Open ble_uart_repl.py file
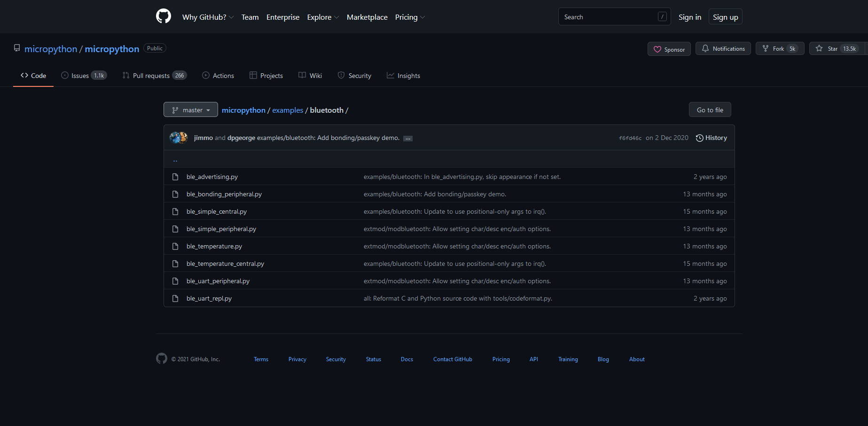868x426 pixels. [x=209, y=298]
